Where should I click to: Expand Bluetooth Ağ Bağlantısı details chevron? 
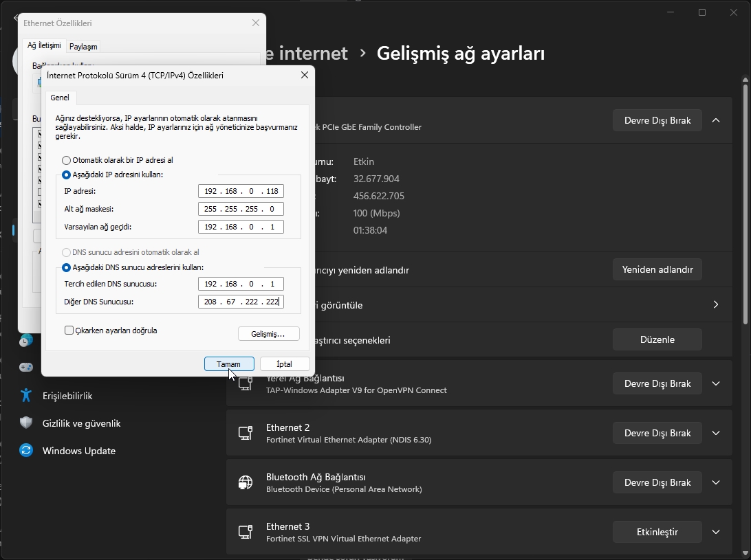point(716,482)
